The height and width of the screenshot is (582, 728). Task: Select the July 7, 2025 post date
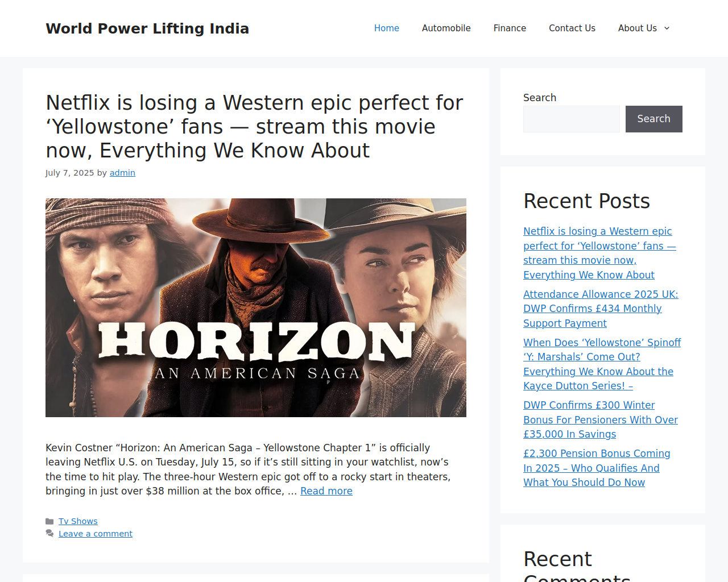[70, 173]
